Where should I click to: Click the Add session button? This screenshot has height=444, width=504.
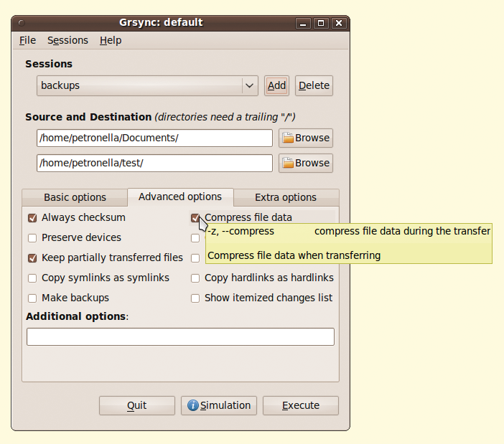pyautogui.click(x=276, y=86)
